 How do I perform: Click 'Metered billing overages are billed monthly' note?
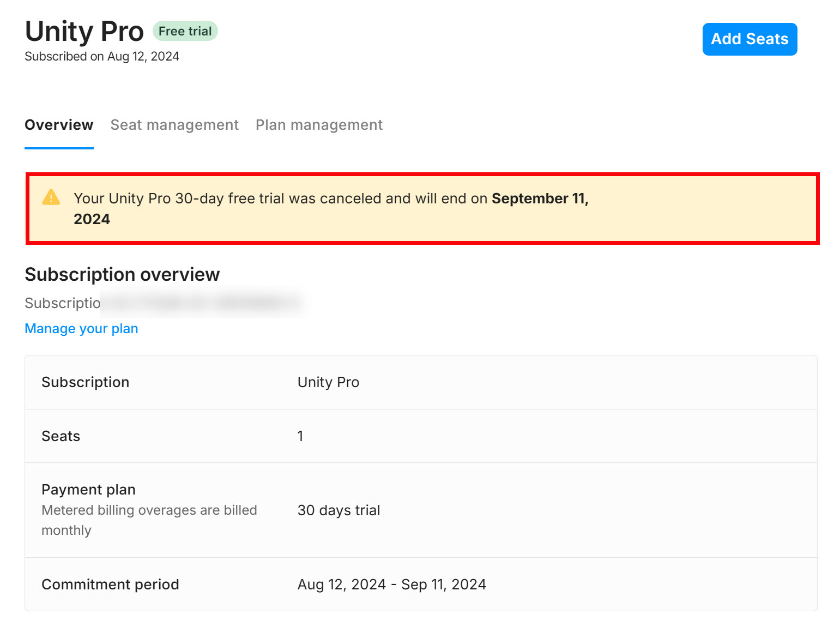149,520
